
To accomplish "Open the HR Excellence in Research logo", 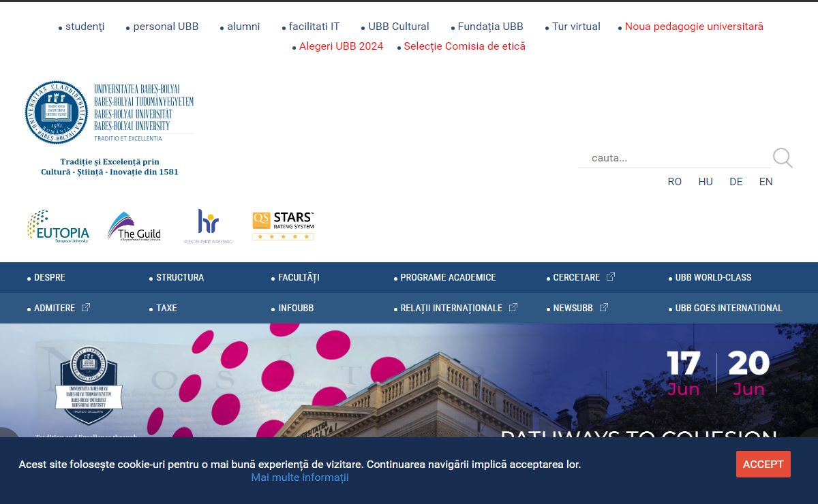I will tap(209, 226).
